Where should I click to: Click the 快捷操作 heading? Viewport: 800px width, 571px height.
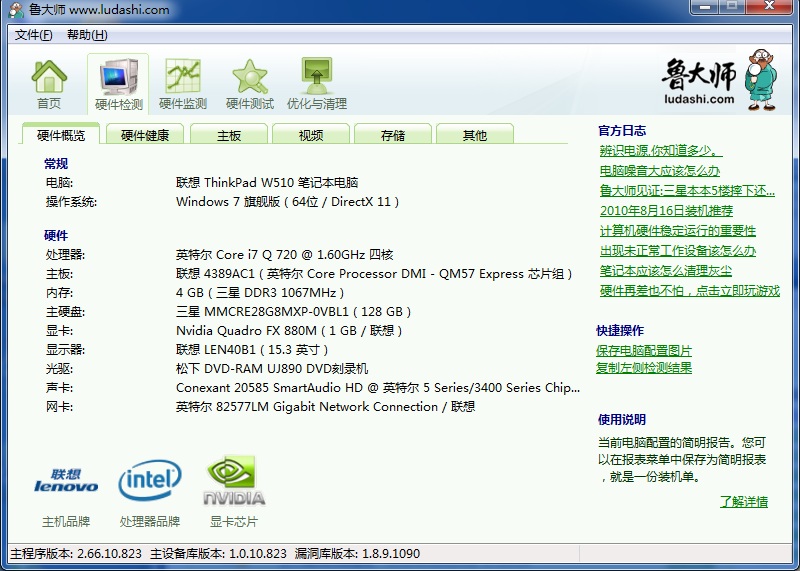[620, 331]
